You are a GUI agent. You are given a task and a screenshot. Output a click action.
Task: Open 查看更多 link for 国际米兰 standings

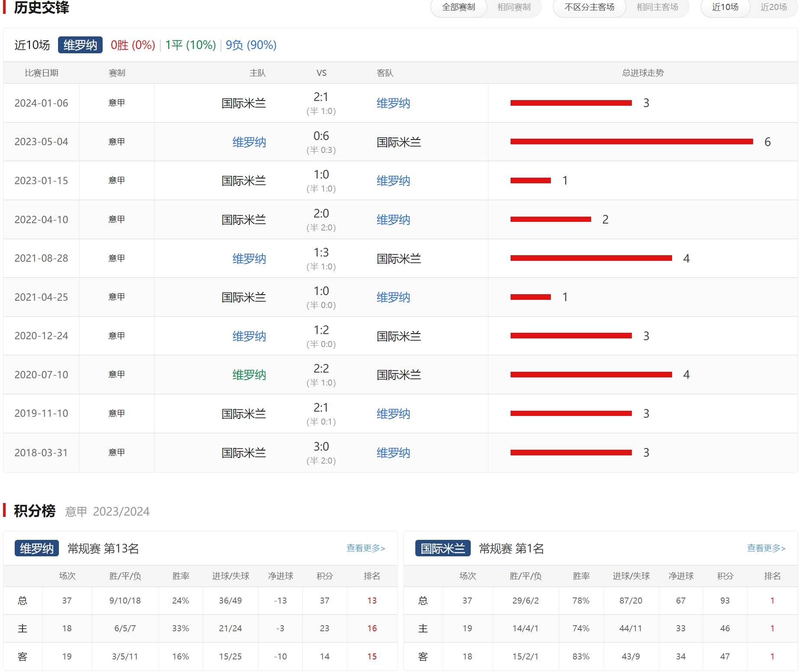[x=766, y=548]
